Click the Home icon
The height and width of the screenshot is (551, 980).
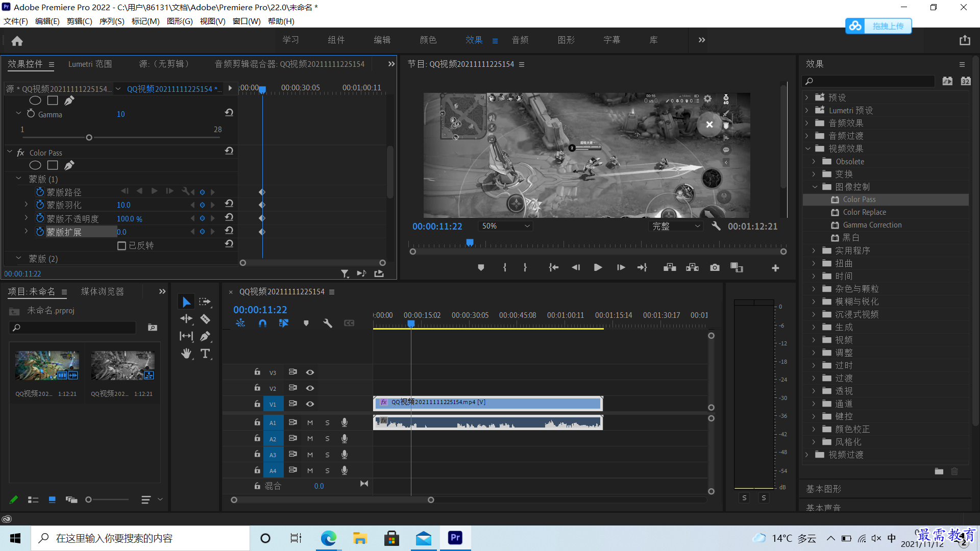[17, 41]
